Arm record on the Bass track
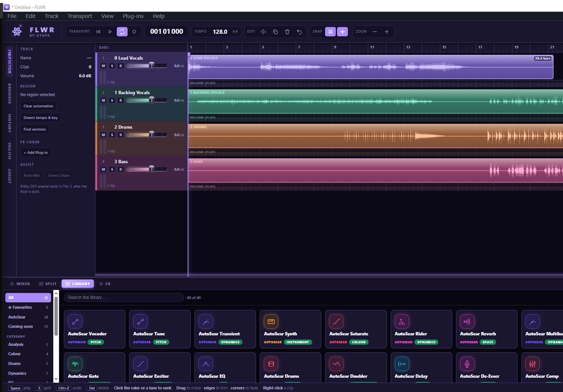 point(121,170)
